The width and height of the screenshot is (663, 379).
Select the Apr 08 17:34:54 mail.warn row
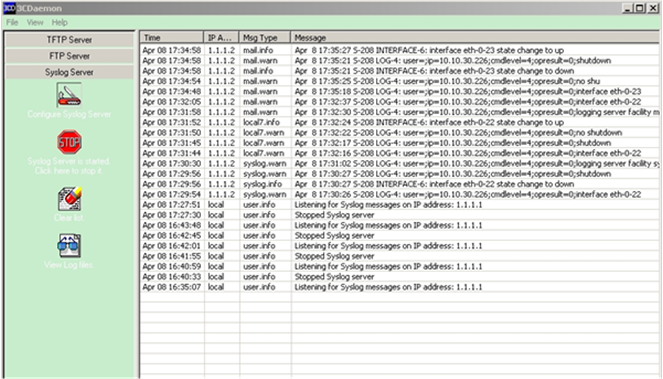click(x=400, y=81)
